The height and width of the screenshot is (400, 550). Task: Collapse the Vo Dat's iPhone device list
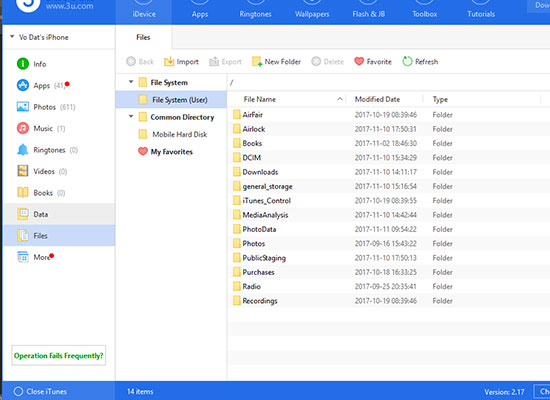12,36
